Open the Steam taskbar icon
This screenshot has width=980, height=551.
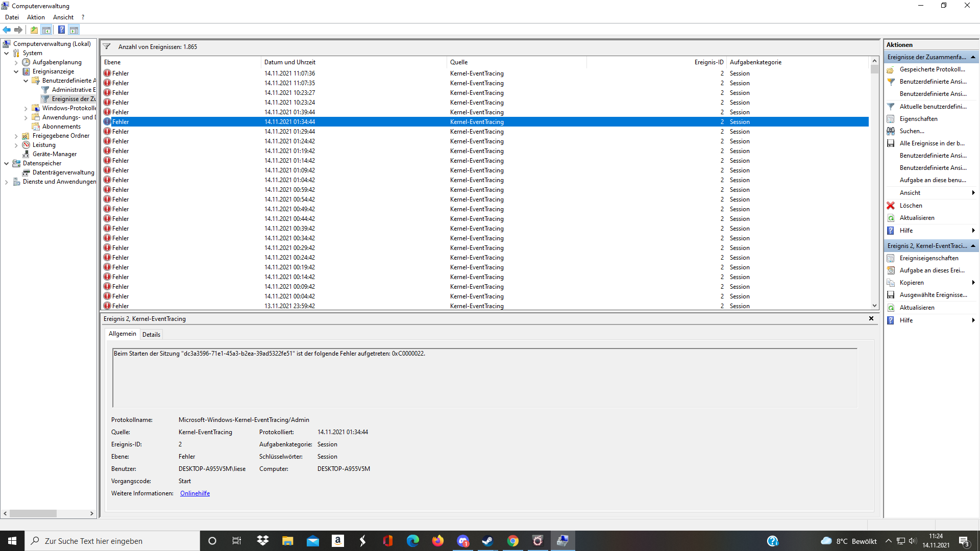pos(487,541)
